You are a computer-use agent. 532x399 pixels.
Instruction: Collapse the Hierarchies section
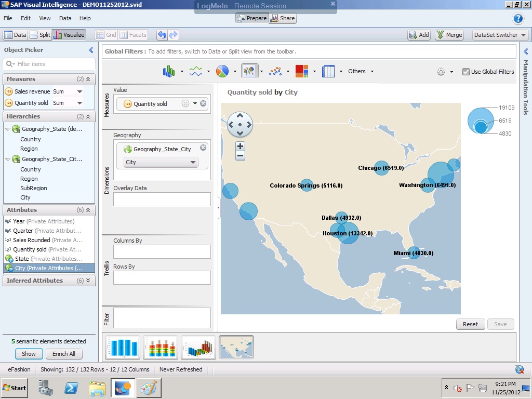(x=88, y=116)
